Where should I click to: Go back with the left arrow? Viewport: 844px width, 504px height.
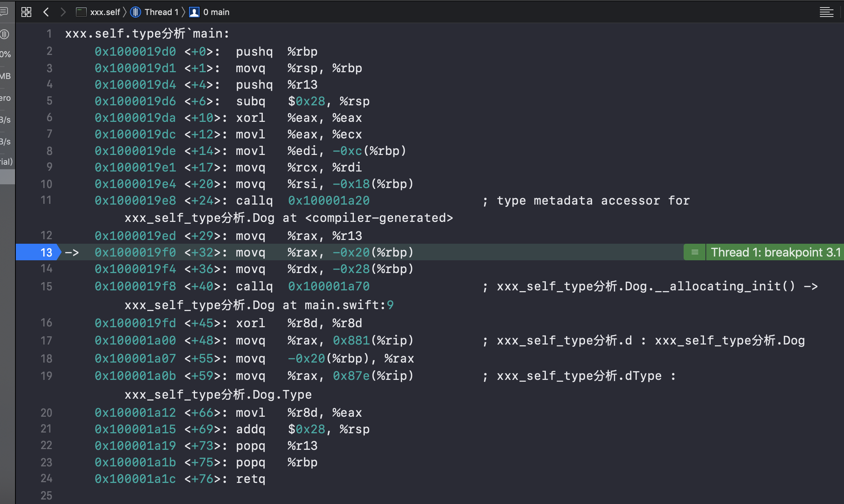tap(46, 12)
